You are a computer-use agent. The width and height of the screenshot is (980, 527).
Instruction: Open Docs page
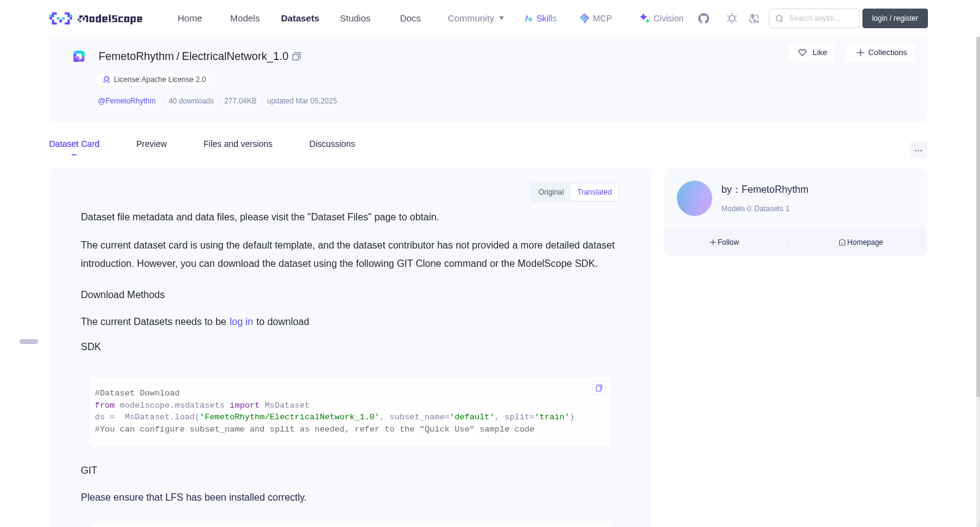[410, 18]
